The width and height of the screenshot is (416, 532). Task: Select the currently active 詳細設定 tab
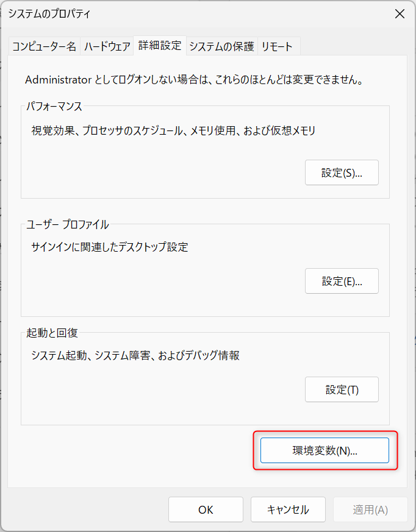pos(159,45)
